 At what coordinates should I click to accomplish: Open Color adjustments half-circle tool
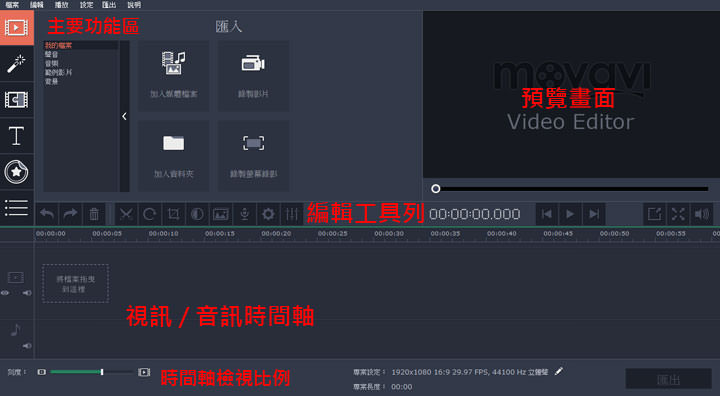197,214
